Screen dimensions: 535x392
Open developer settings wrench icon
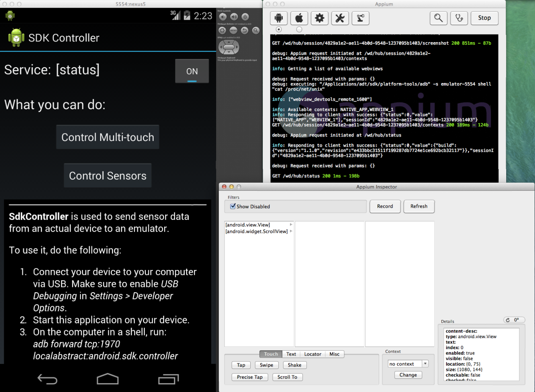pos(340,18)
